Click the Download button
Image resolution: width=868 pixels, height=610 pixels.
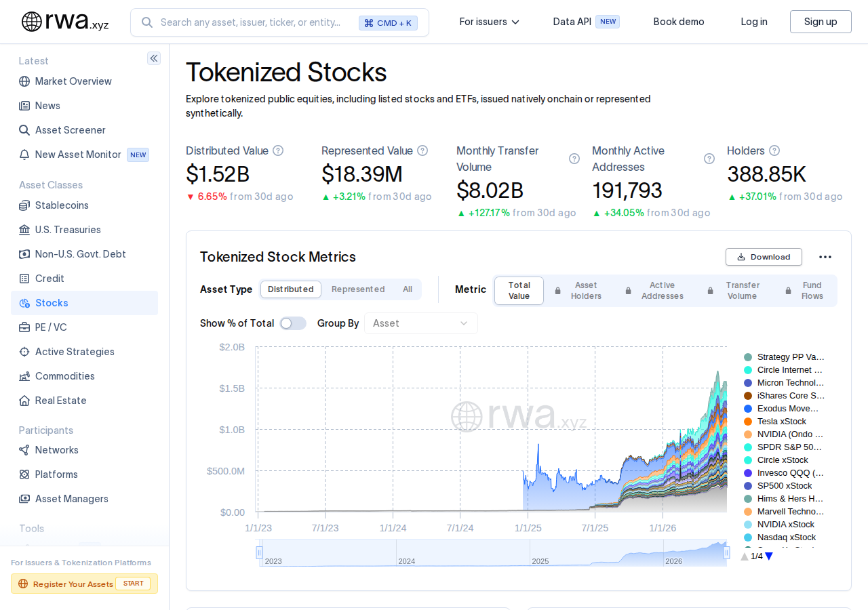(x=764, y=257)
